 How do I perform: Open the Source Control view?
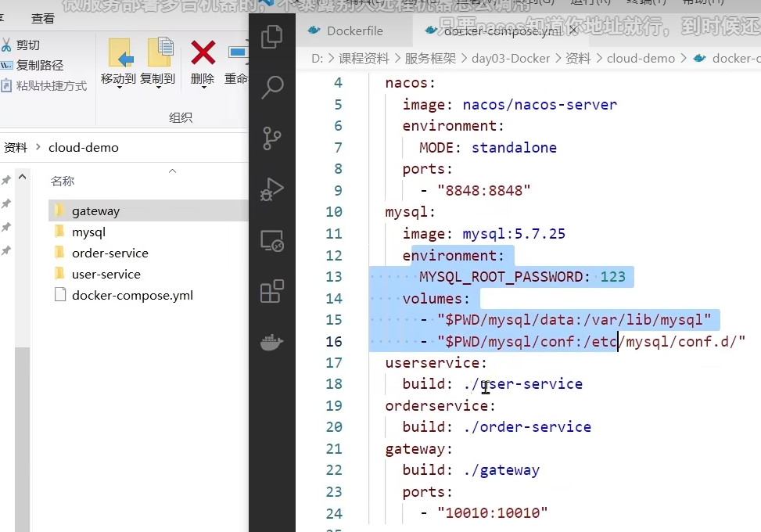271,138
